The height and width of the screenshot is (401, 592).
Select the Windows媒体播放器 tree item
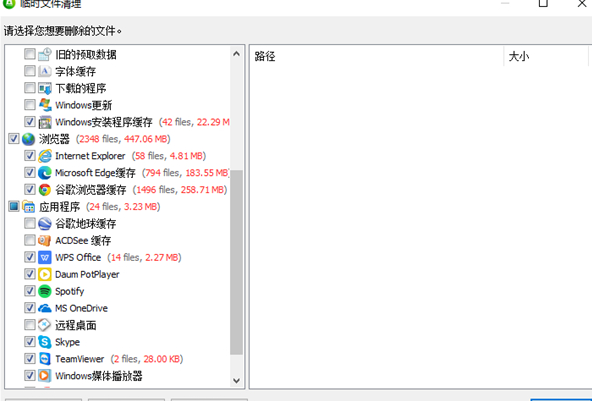[99, 376]
